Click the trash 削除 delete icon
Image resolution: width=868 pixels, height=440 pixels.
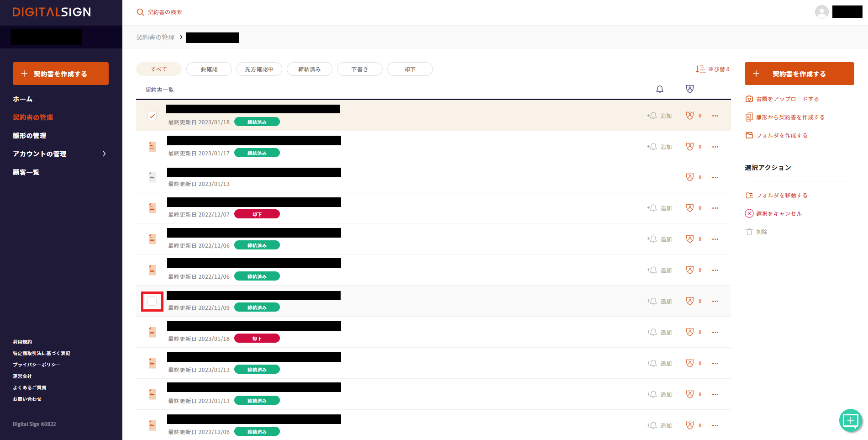point(749,232)
